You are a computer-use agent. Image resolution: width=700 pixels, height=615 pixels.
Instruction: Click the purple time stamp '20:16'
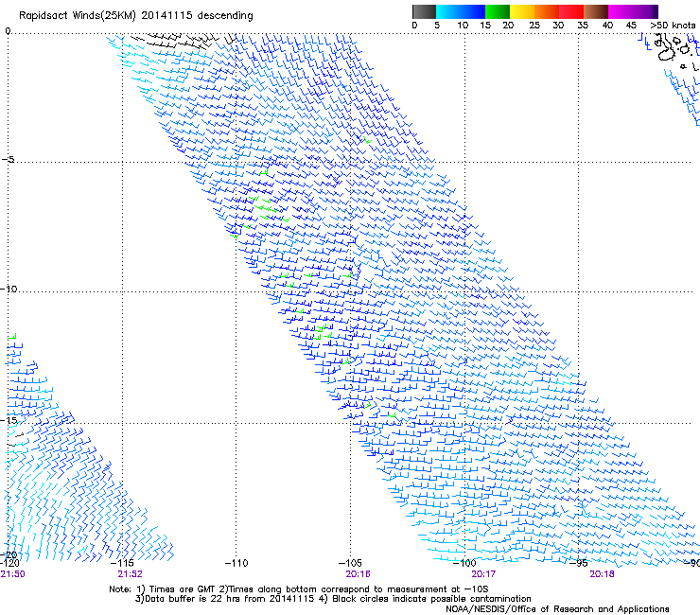click(x=358, y=574)
